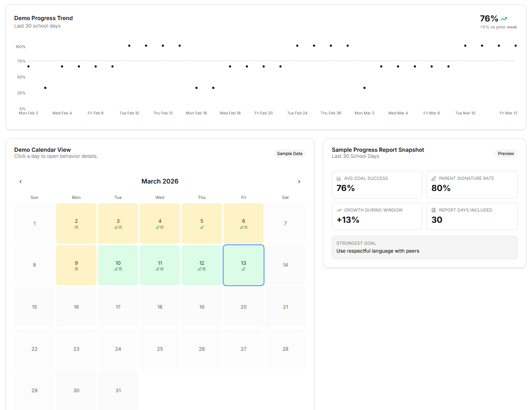Click the trend arrow icon in Growth During Window card
The width and height of the screenshot is (532, 410).
(x=338, y=210)
